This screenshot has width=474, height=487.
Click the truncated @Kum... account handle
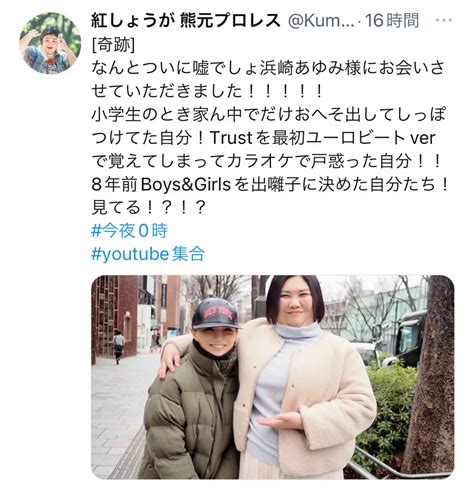[321, 21]
